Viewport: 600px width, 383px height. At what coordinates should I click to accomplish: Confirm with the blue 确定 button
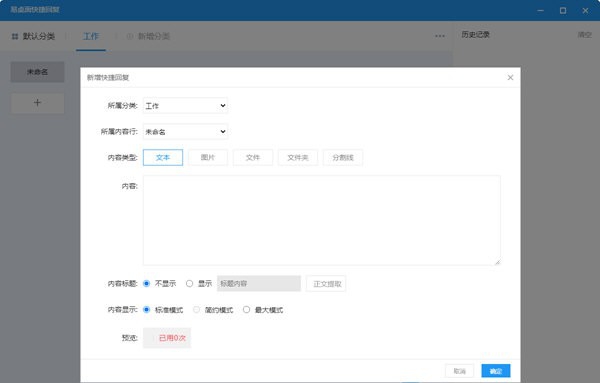(x=496, y=371)
